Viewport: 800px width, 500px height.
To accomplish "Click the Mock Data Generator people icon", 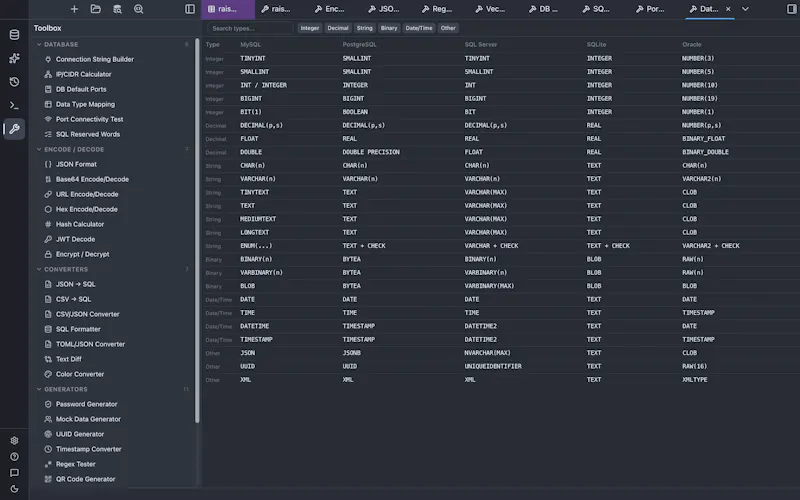I will click(x=48, y=419).
